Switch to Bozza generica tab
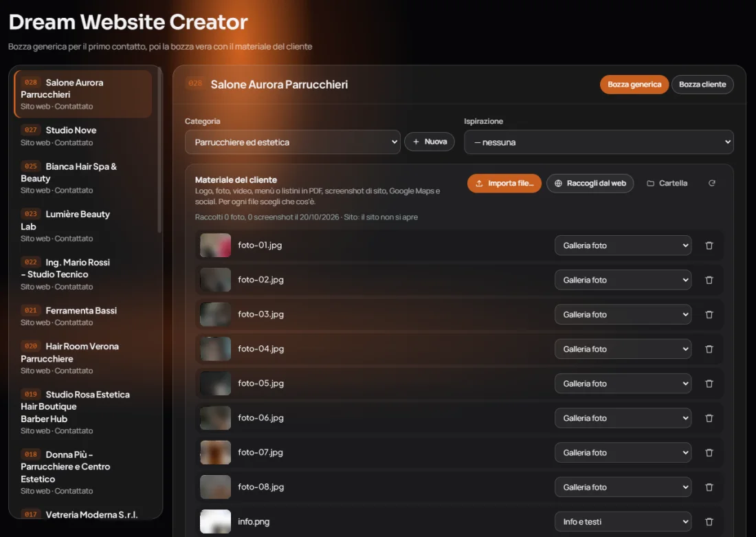The height and width of the screenshot is (537, 756). pyautogui.click(x=634, y=85)
